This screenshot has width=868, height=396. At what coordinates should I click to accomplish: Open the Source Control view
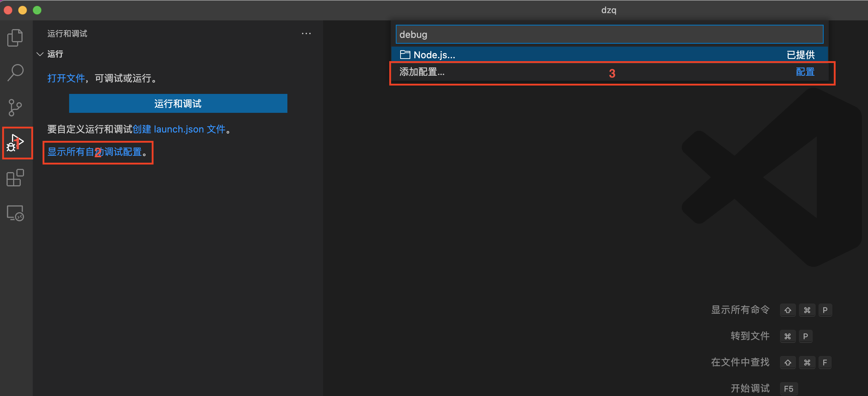15,107
